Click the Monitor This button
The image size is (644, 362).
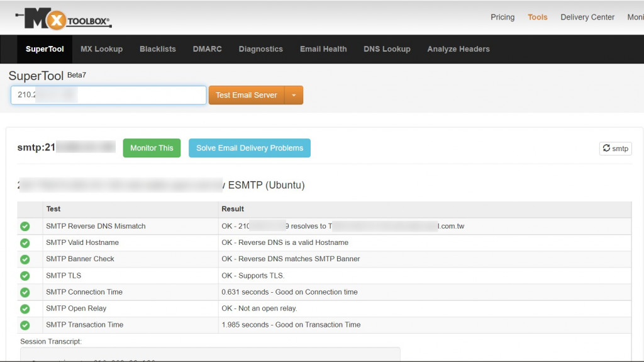[152, 148]
